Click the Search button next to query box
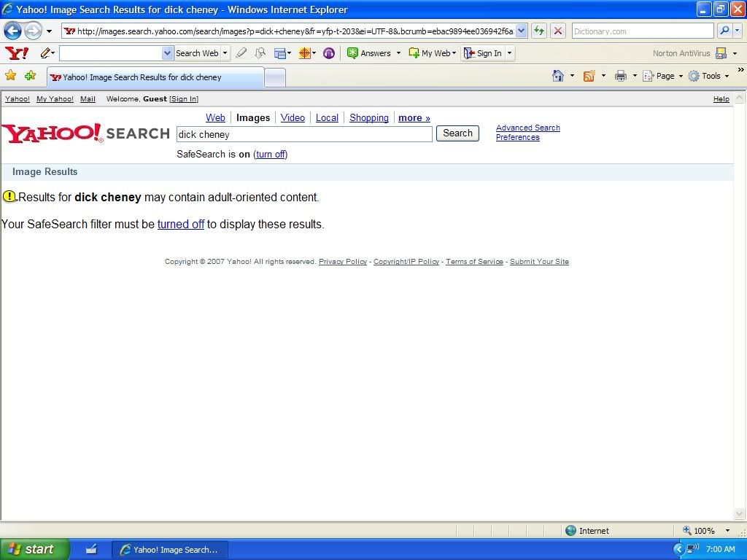The image size is (747, 560). 457,133
